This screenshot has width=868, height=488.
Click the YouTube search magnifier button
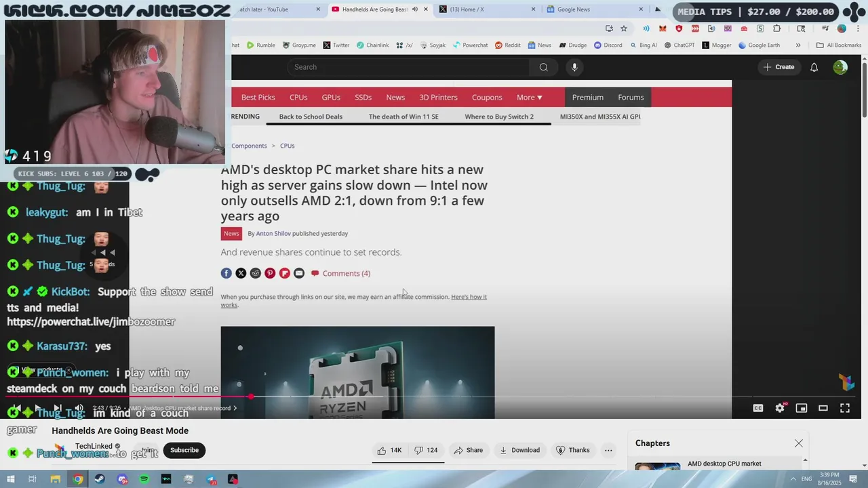point(543,67)
